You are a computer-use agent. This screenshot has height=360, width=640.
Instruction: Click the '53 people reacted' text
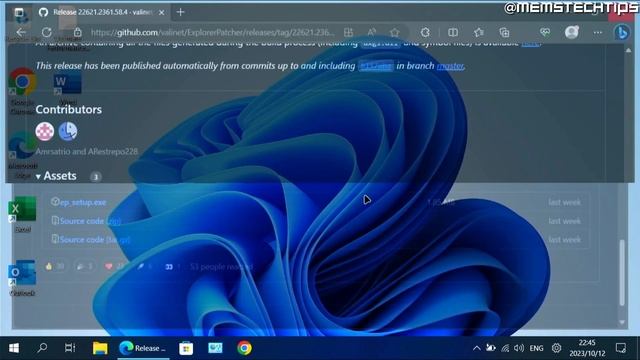click(221, 267)
